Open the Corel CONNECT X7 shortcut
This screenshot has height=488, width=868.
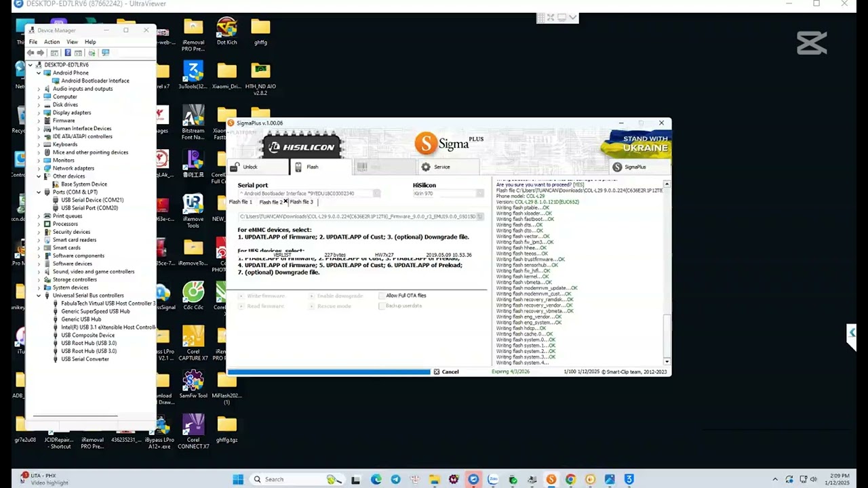[193, 432]
